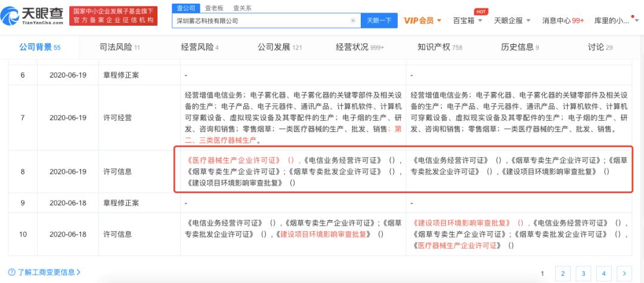Open the 知识产权 tab
644x283 pixels.
coord(440,47)
